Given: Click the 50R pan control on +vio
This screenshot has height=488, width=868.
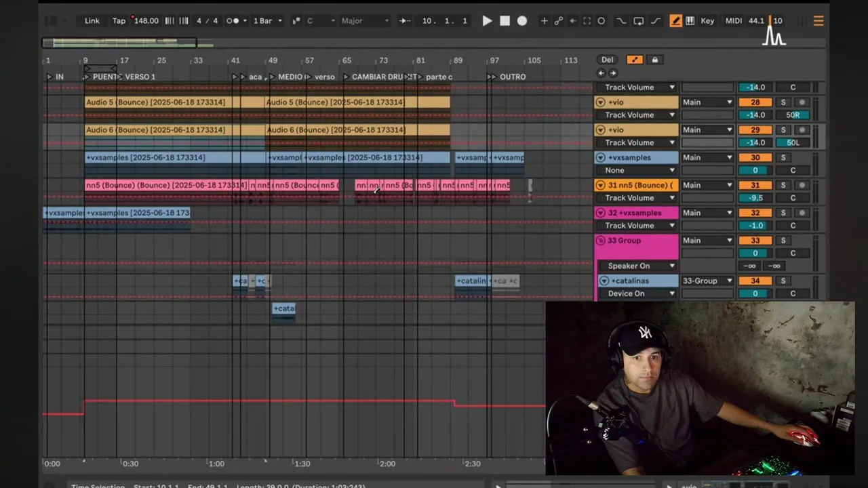Looking at the screenshot, I should click(x=793, y=115).
